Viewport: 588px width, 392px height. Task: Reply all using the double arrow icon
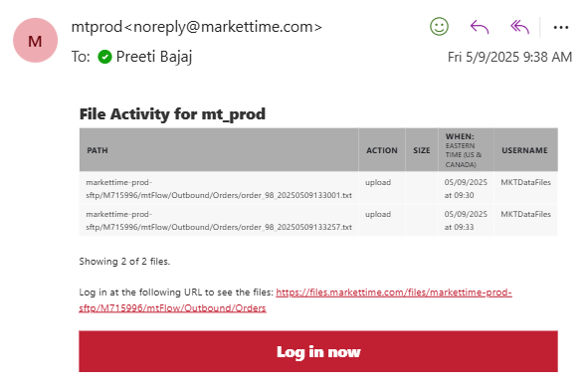click(519, 27)
